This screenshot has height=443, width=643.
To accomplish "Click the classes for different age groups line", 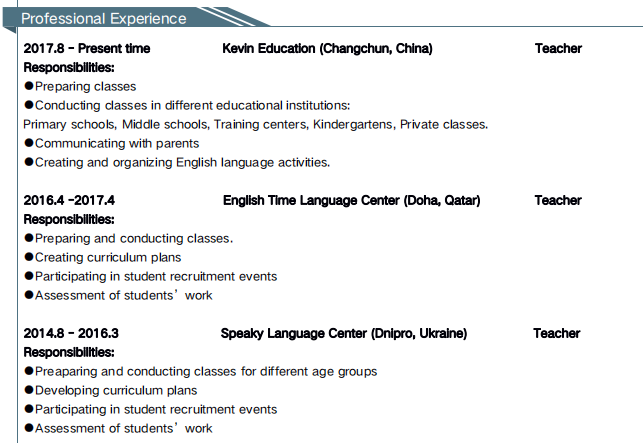I will [x=206, y=371].
